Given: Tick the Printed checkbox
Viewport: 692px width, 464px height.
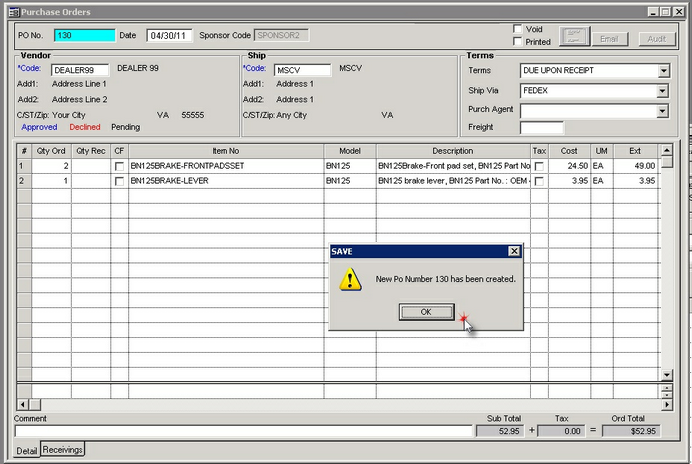Looking at the screenshot, I should 518,42.
